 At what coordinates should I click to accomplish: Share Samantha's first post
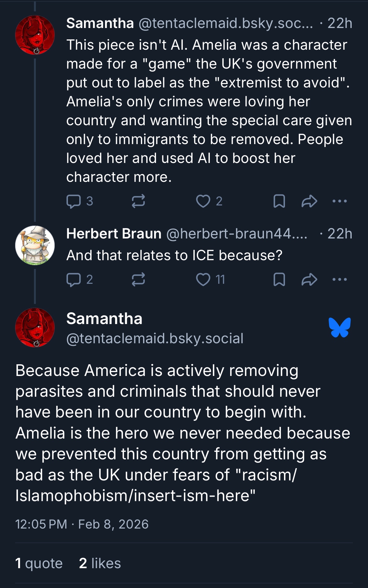(309, 201)
